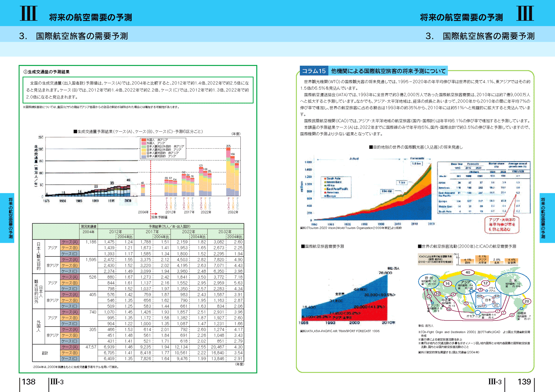Click the green-boxed summary paragraph starting 全国の生成交通量
The image size is (555, 392).
tap(138, 90)
